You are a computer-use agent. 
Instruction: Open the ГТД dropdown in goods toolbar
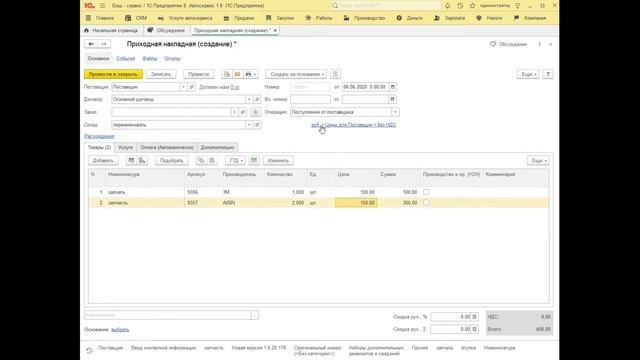point(235,160)
